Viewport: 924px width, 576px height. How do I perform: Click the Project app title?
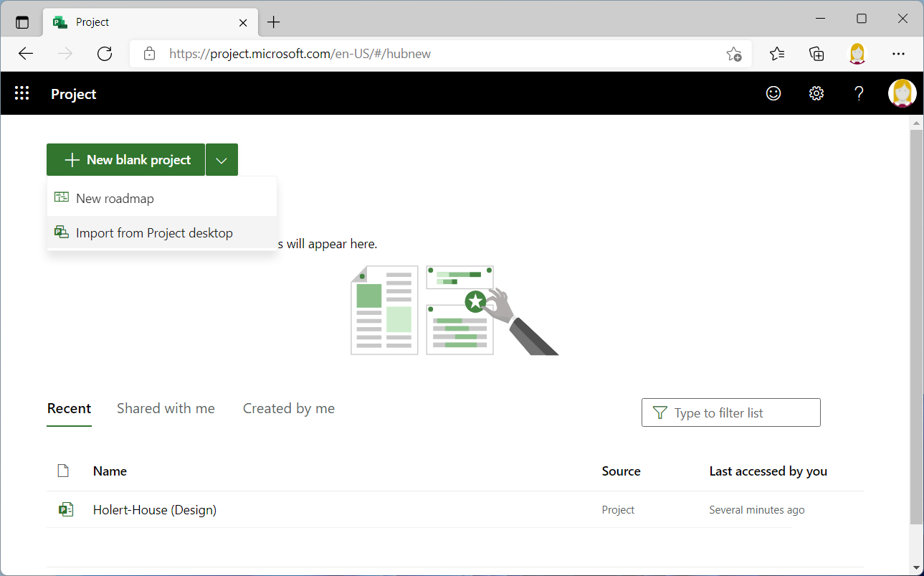pos(73,94)
